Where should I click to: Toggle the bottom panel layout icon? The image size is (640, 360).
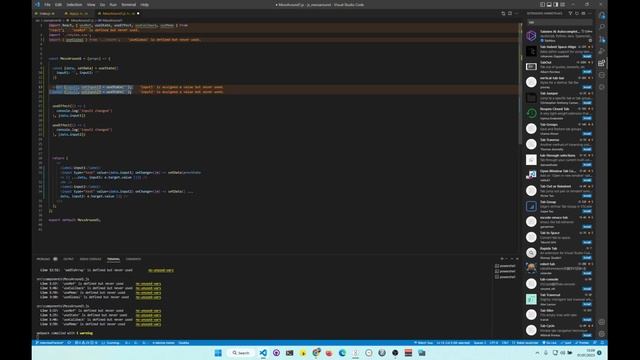(x=549, y=4)
